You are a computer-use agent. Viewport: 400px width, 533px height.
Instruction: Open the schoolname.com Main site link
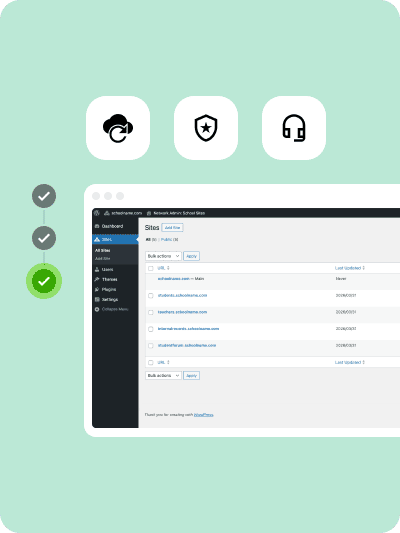(174, 279)
